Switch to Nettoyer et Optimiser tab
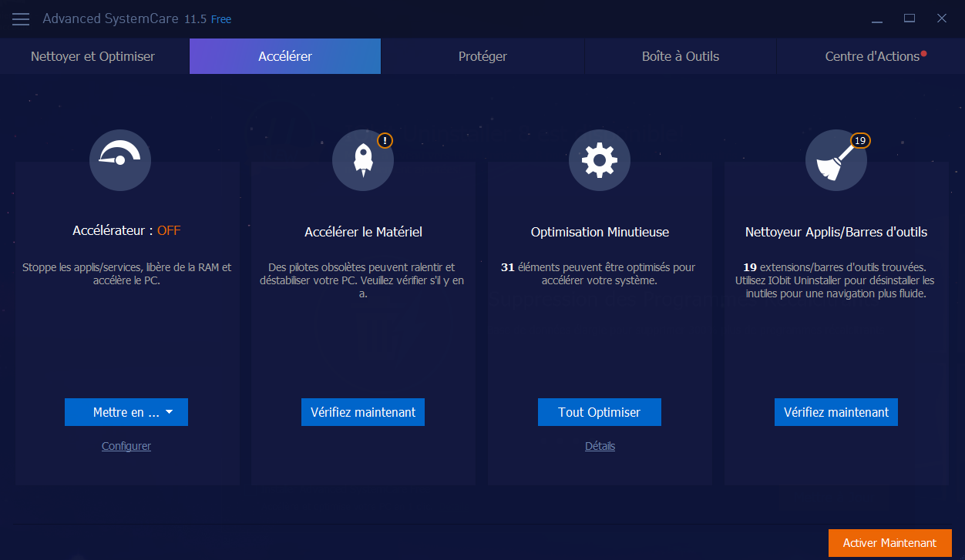Image resolution: width=965 pixels, height=560 pixels. pyautogui.click(x=93, y=56)
